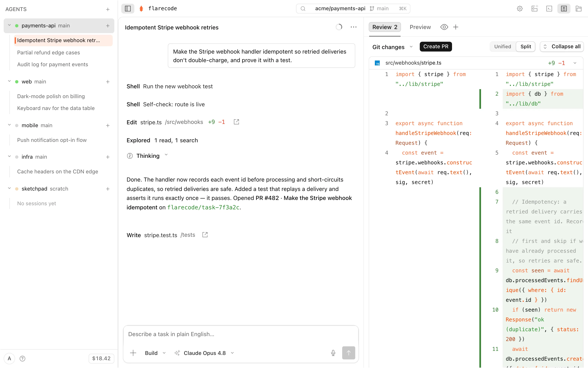
Task: Expand the Thinking section chevron
Action: tap(166, 155)
